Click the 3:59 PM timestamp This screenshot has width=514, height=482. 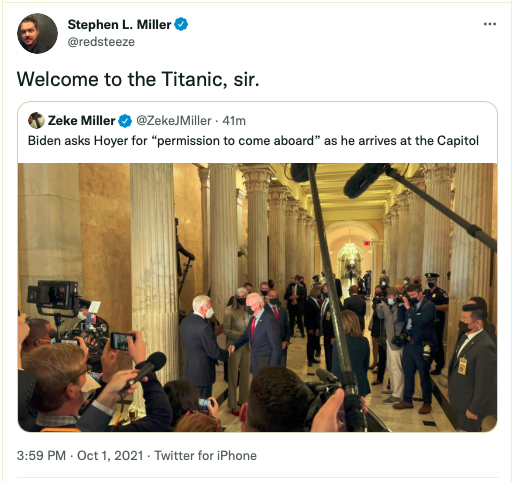41,456
